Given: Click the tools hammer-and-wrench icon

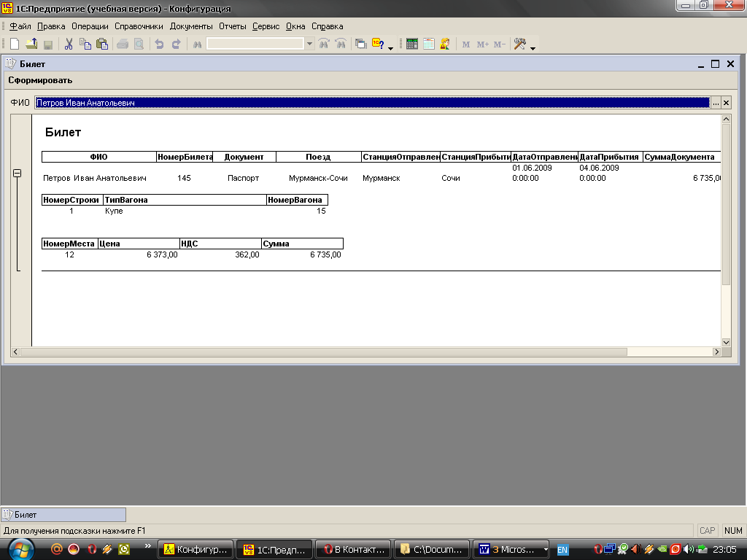Looking at the screenshot, I should (x=519, y=44).
